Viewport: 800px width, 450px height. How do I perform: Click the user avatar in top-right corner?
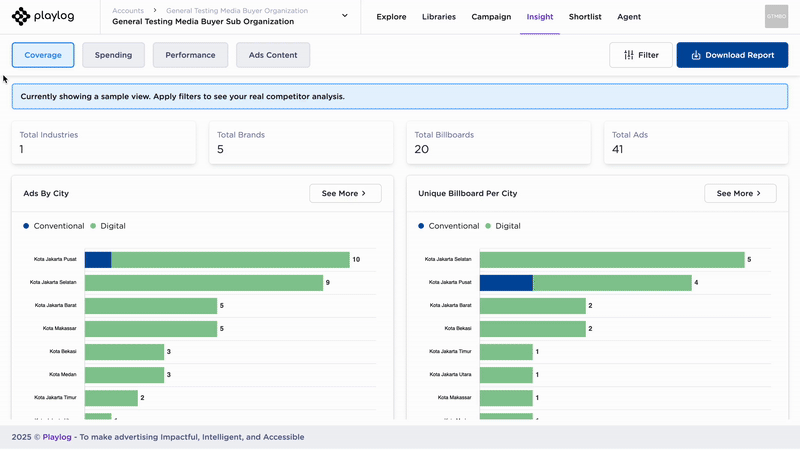tap(776, 17)
